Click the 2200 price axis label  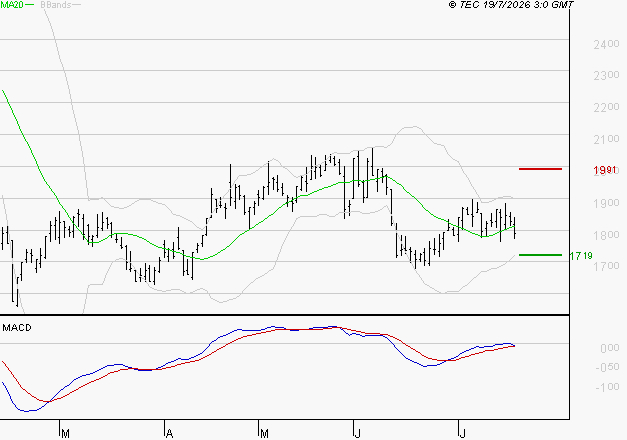click(x=606, y=107)
